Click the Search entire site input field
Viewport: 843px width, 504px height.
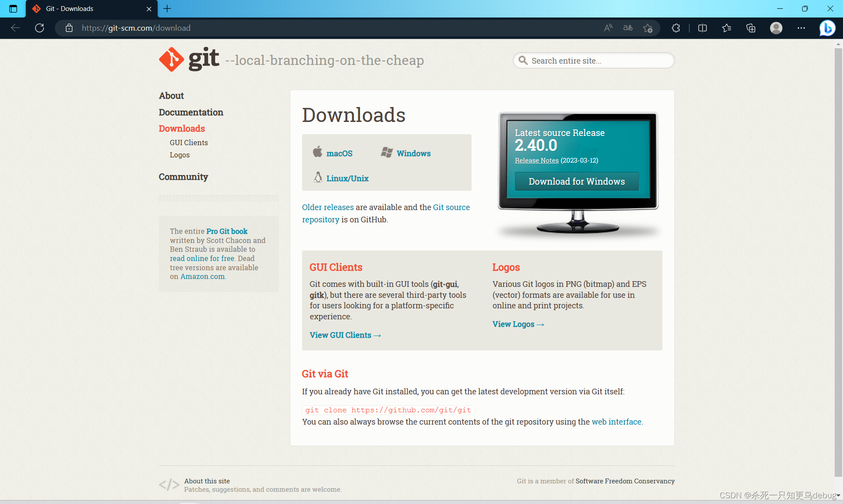tap(594, 60)
